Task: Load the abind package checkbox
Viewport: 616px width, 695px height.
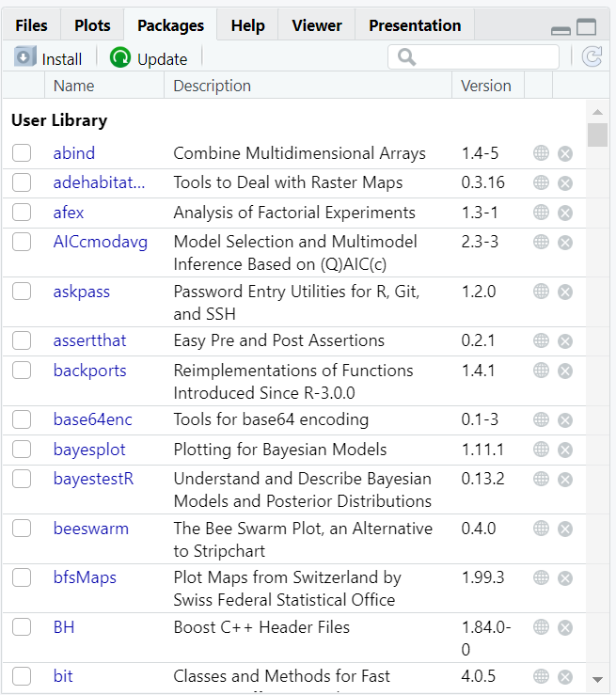Action: pyautogui.click(x=22, y=153)
